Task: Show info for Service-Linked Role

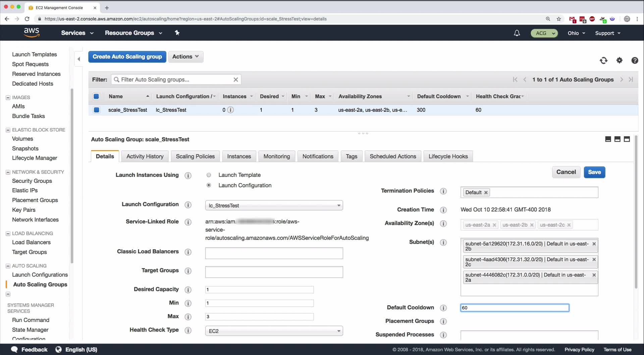Action: (188, 222)
